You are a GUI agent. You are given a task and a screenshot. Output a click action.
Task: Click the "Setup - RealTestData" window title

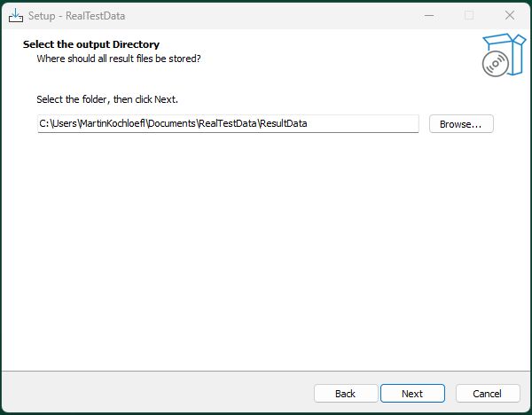76,16
